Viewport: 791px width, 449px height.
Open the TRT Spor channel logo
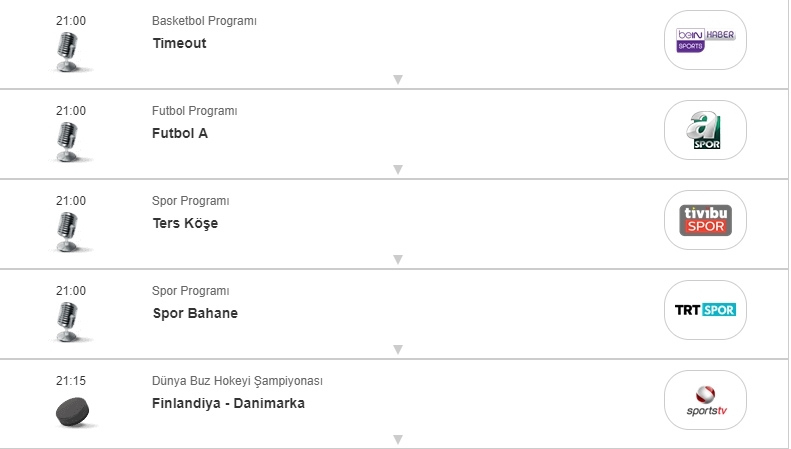[705, 310]
